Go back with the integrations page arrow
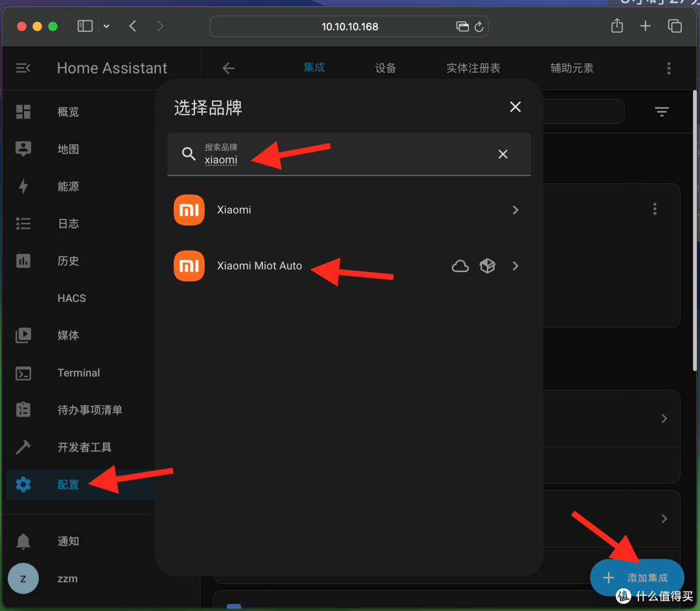This screenshot has width=700, height=611. point(229,68)
